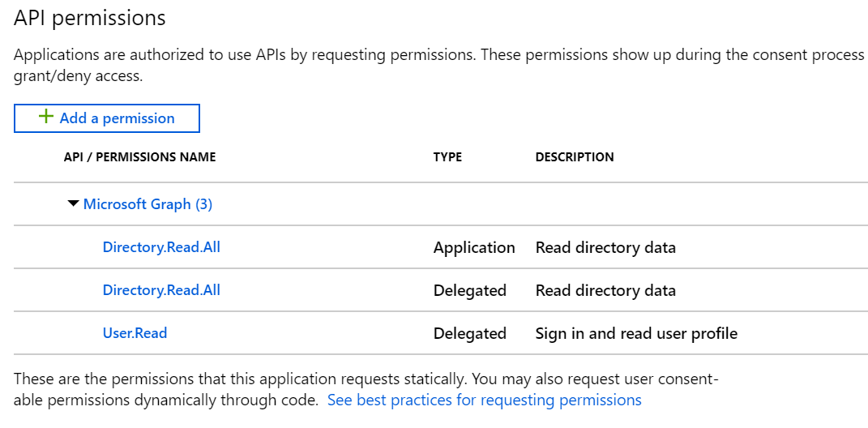Click the "Add a permission" button label

(x=118, y=118)
